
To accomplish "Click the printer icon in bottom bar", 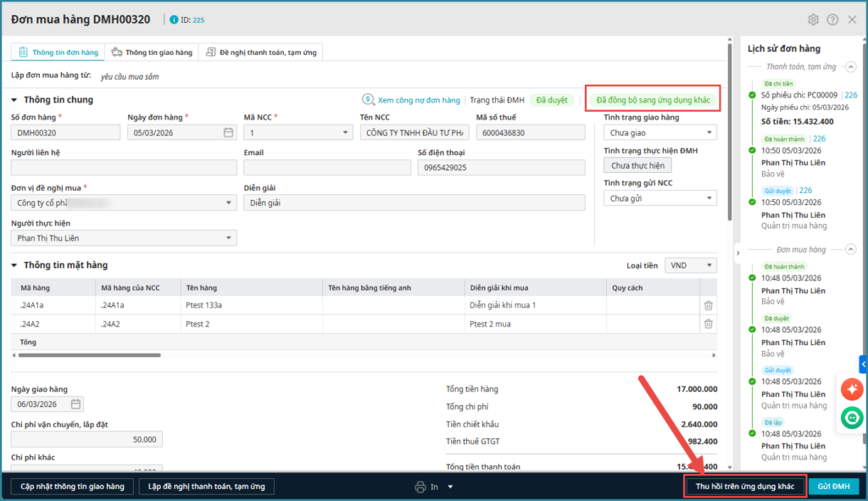I will click(x=420, y=487).
